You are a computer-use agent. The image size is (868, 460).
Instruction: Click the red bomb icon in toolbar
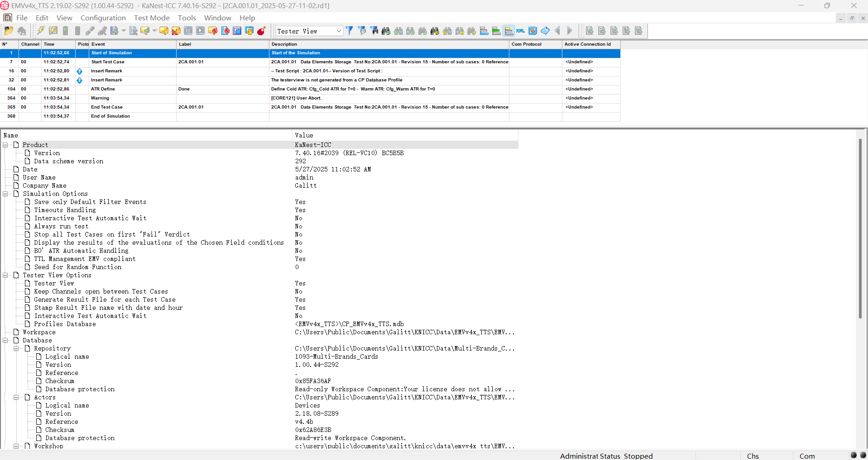point(261,31)
